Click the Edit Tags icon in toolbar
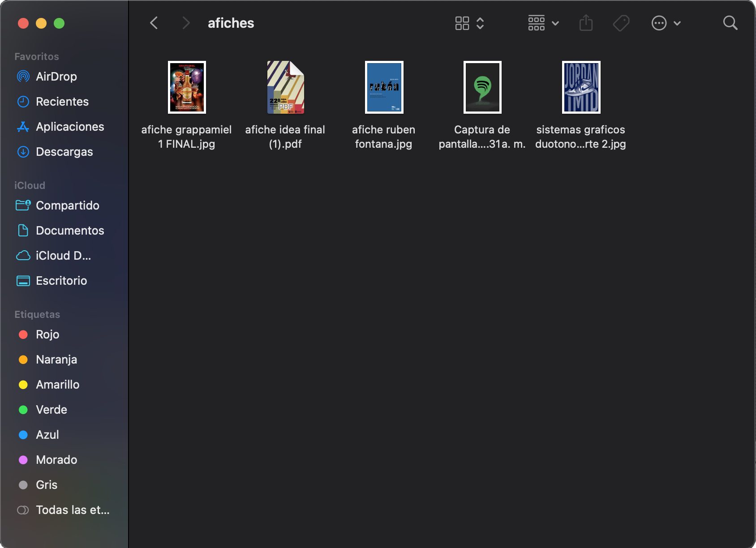Image resolution: width=756 pixels, height=548 pixels. (621, 23)
